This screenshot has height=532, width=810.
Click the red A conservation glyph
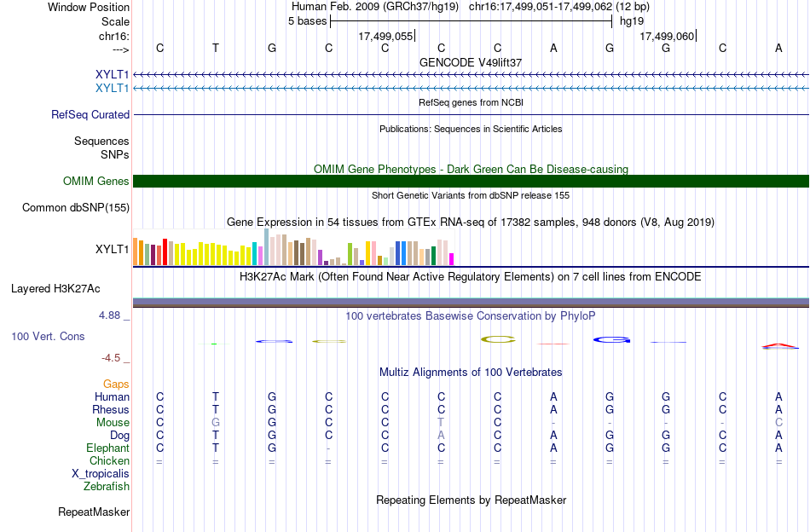pyautogui.click(x=779, y=346)
